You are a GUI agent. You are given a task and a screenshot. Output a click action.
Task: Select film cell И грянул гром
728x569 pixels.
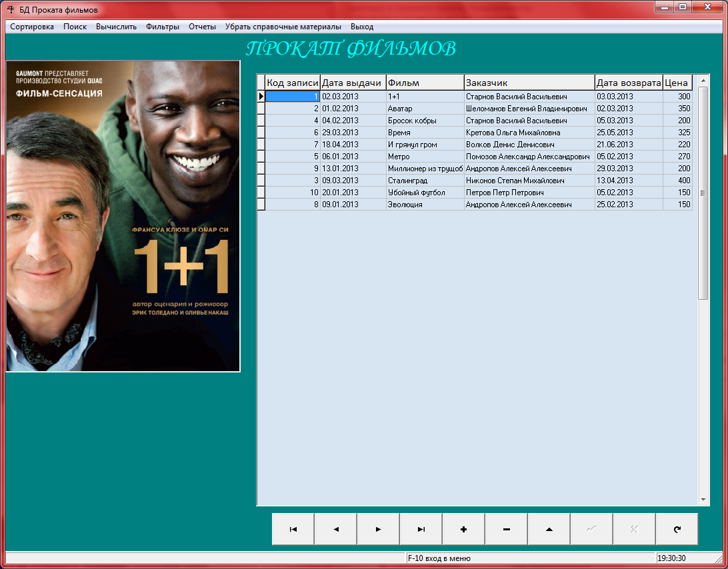[425, 145]
